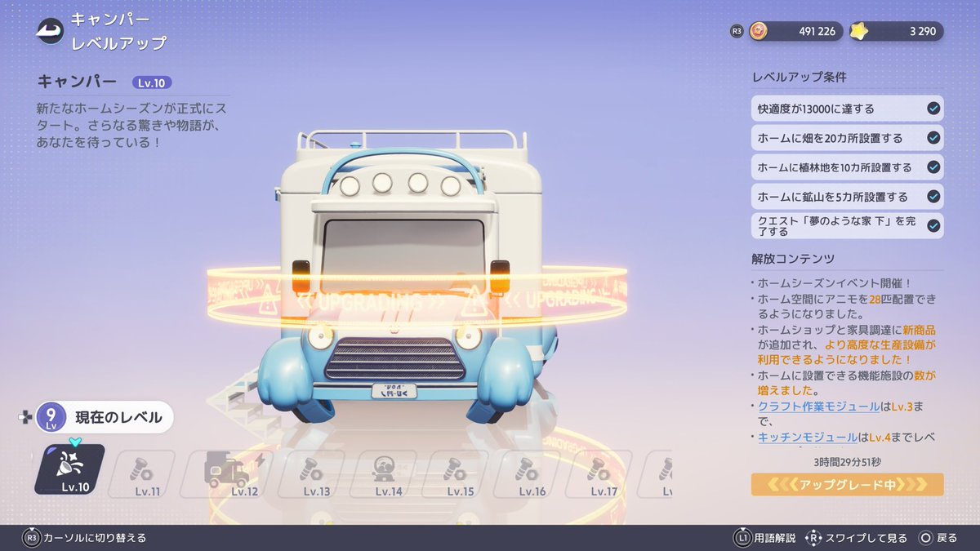
Task: Click the camper logo icon beside キャンパー title
Action: point(50,31)
